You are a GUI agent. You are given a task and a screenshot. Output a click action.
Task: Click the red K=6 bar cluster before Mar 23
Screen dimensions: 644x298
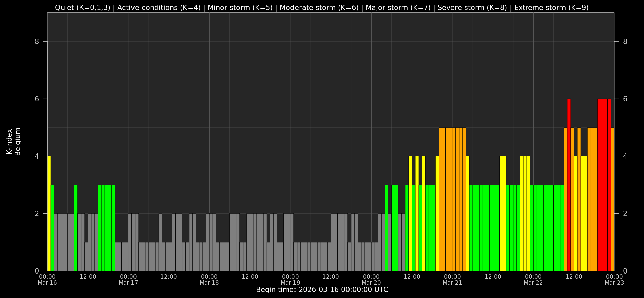coord(604,185)
